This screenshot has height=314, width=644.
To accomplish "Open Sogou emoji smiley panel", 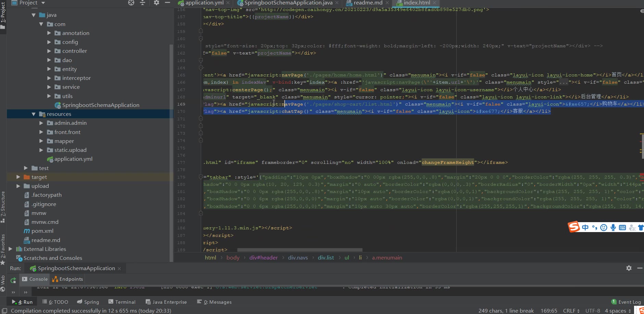I will [x=604, y=228].
